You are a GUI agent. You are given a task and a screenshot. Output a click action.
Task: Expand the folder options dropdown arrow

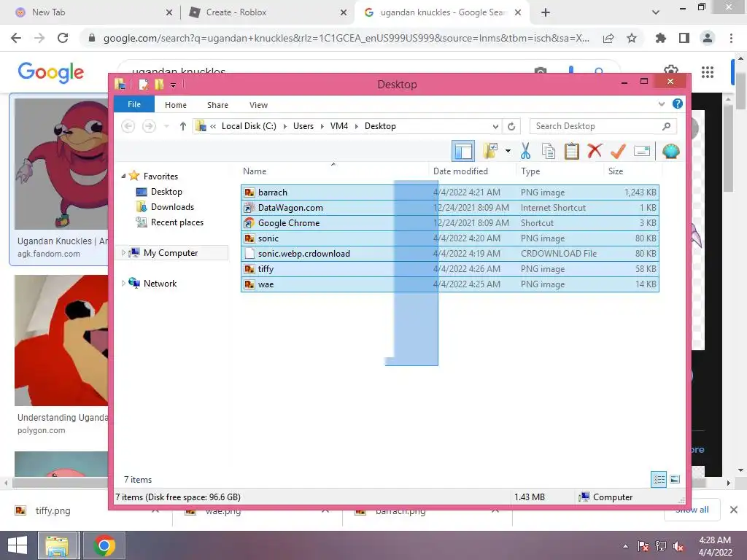[x=508, y=152]
